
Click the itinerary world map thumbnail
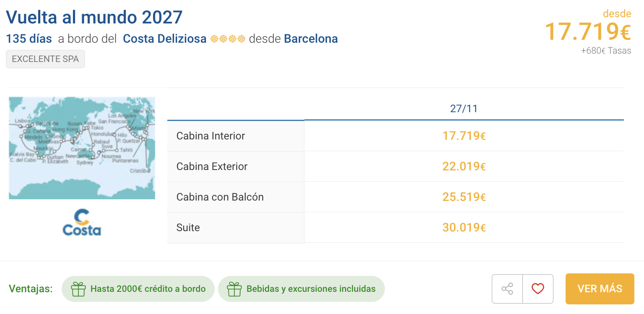coord(82,148)
